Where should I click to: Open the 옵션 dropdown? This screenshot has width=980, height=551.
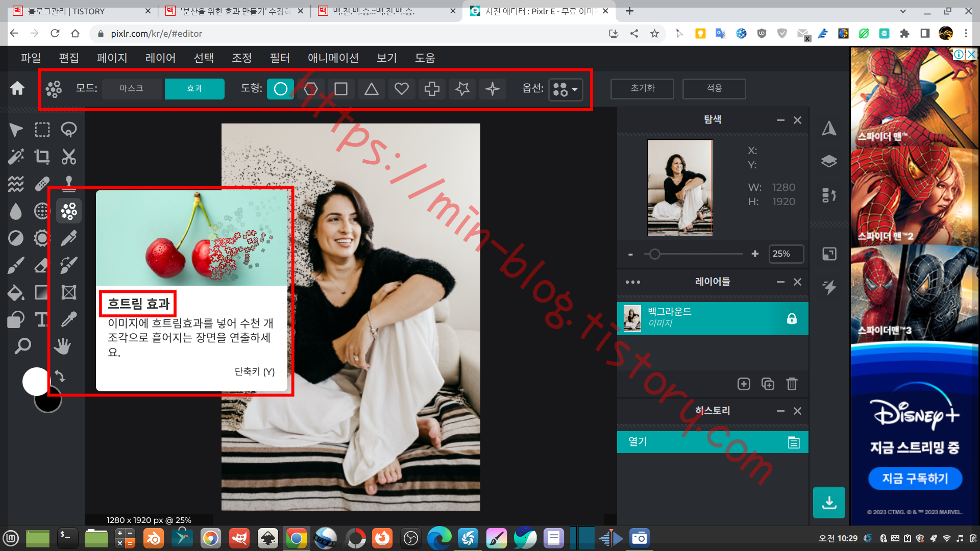tap(566, 89)
